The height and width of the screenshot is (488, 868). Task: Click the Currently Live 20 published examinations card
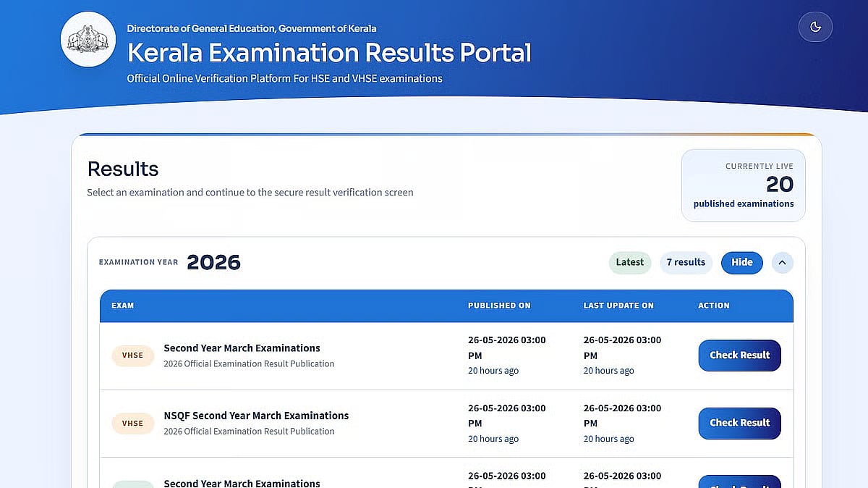(743, 185)
